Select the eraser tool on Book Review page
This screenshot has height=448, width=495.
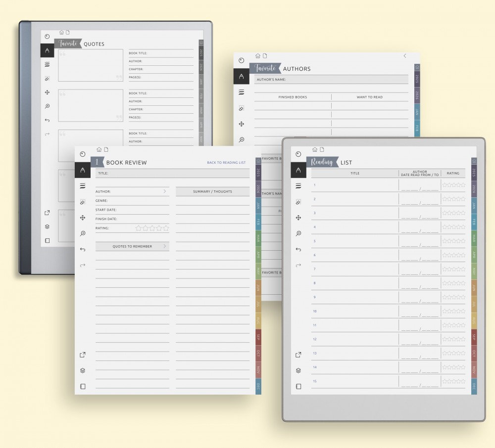click(83, 202)
